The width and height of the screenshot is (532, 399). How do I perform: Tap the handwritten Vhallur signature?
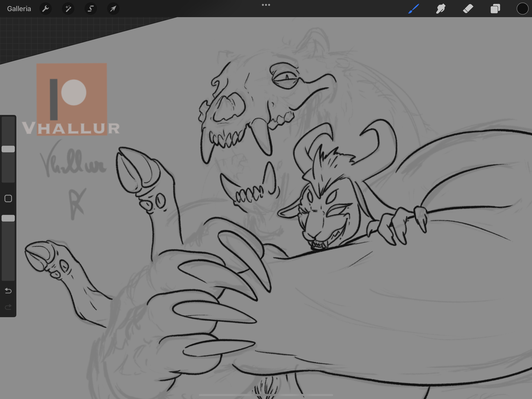pyautogui.click(x=72, y=164)
